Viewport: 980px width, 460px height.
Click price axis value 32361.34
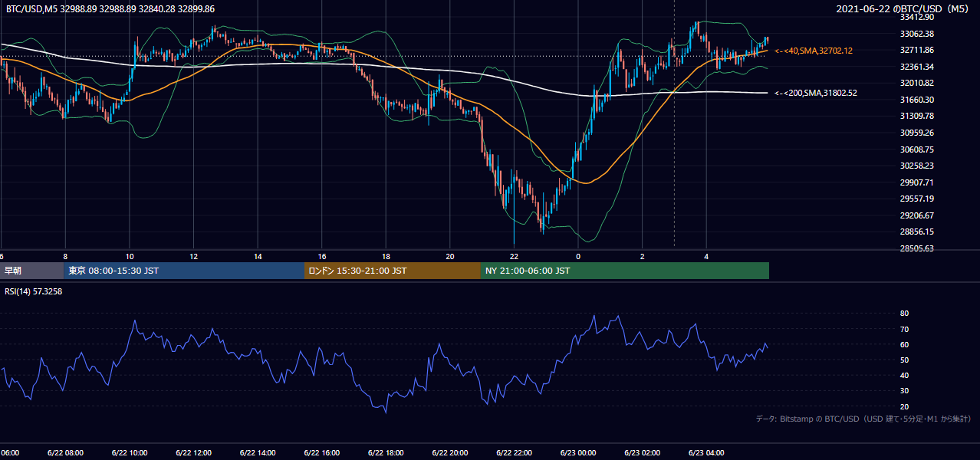click(x=916, y=67)
